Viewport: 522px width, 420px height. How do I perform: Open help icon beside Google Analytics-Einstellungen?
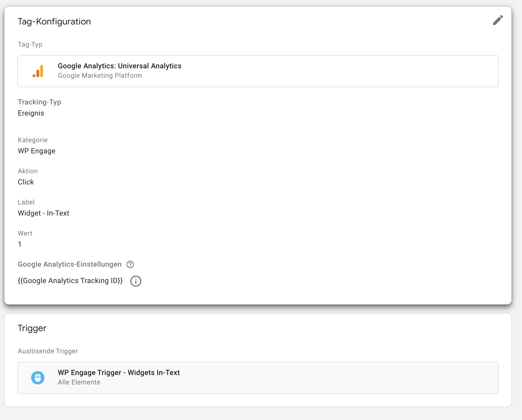pos(130,264)
